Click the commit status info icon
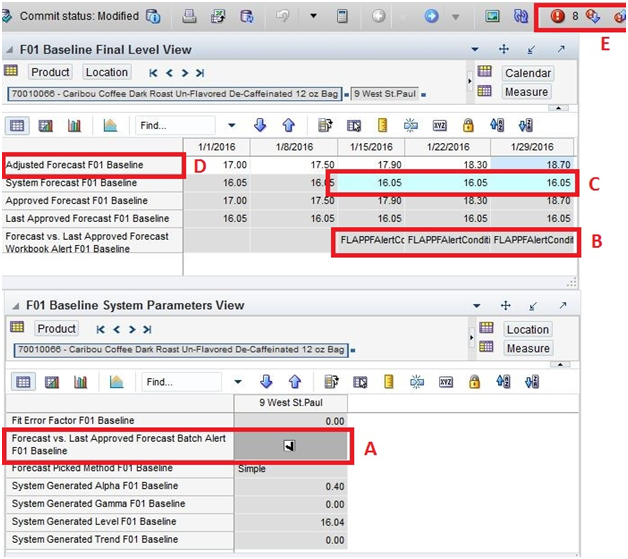628x559 pixels. coord(153,16)
